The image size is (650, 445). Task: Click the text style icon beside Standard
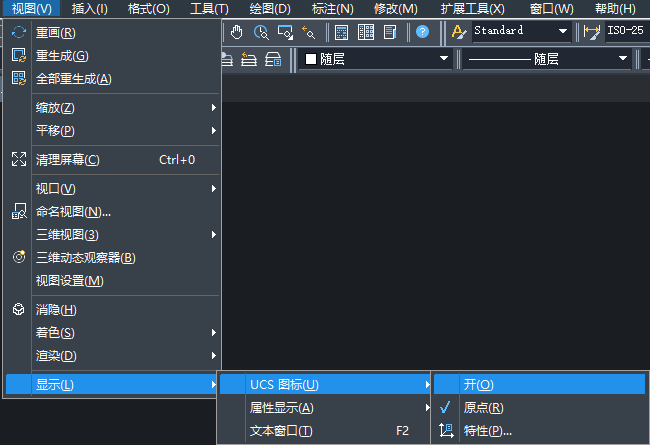point(459,32)
